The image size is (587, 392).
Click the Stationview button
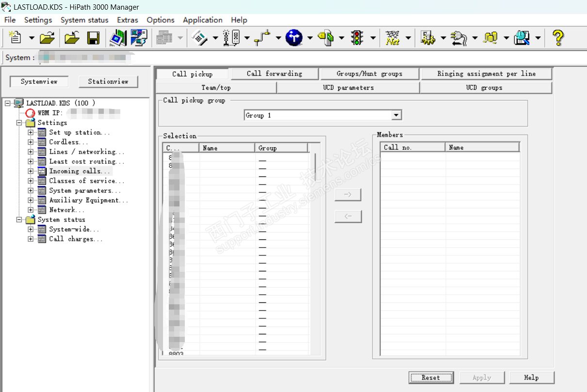click(108, 81)
